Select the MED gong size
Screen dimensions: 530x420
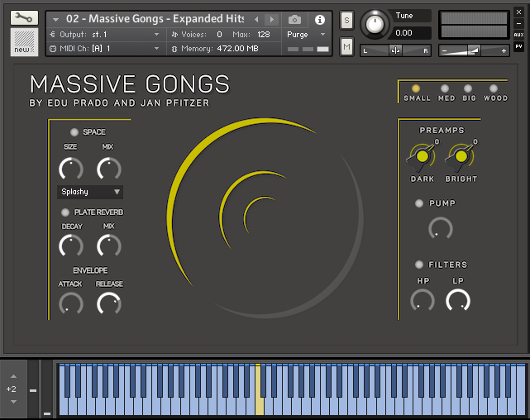[446, 88]
